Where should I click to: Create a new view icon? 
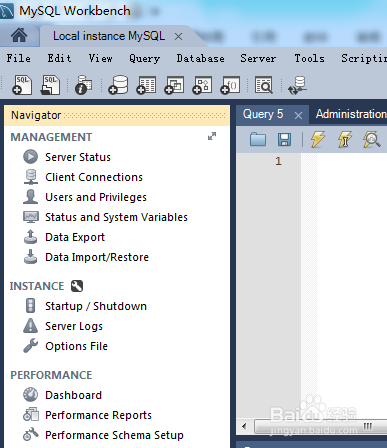174,85
